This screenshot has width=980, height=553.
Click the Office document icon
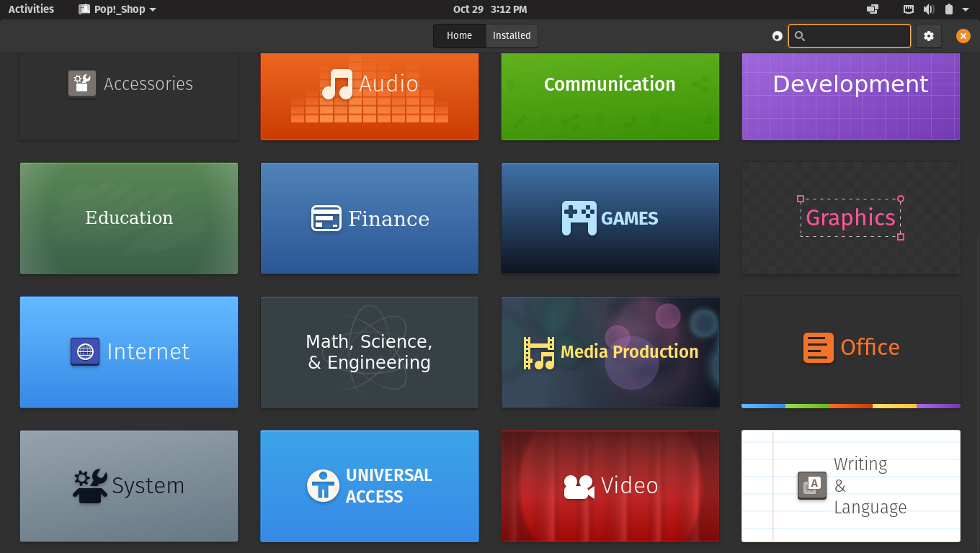point(819,348)
